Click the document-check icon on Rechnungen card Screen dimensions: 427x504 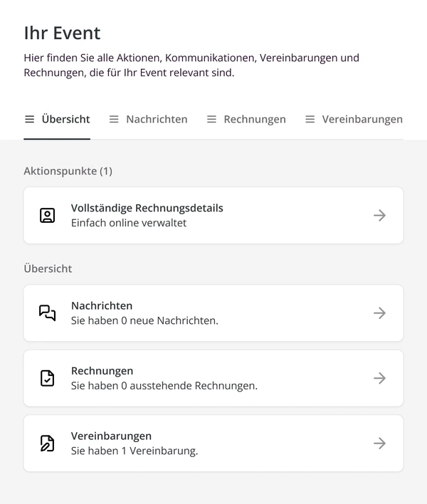tap(47, 378)
